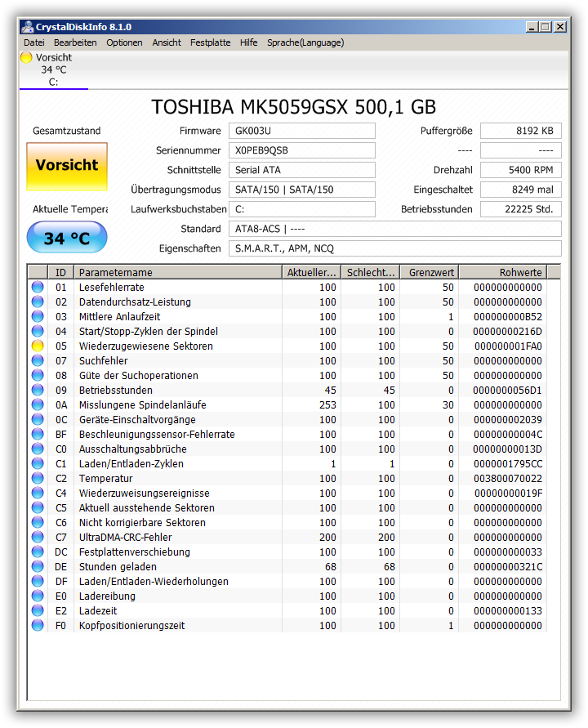Click the CrystalDiskInfo title bar icon
This screenshot has height=728, width=588.
[x=28, y=27]
